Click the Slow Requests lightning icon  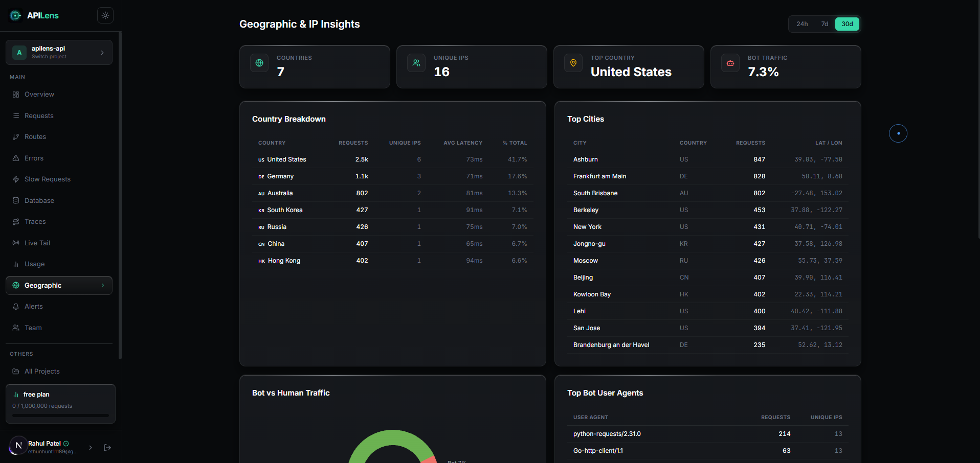16,179
